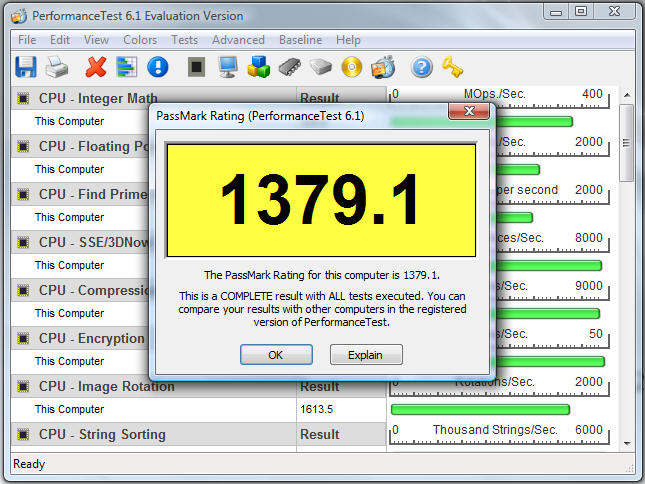Maximize the PerformanceTest window
Image resolution: width=645 pixels, height=484 pixels.
[x=581, y=12]
